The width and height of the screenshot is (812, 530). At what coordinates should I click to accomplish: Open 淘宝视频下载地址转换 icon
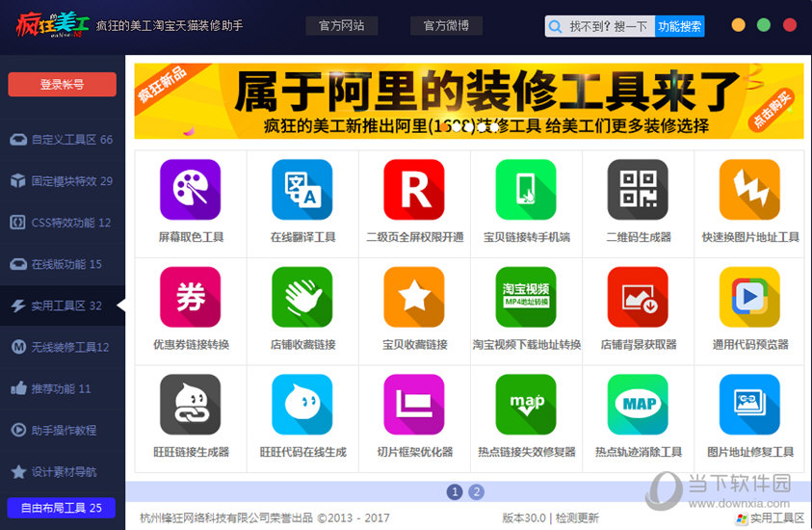(526, 297)
